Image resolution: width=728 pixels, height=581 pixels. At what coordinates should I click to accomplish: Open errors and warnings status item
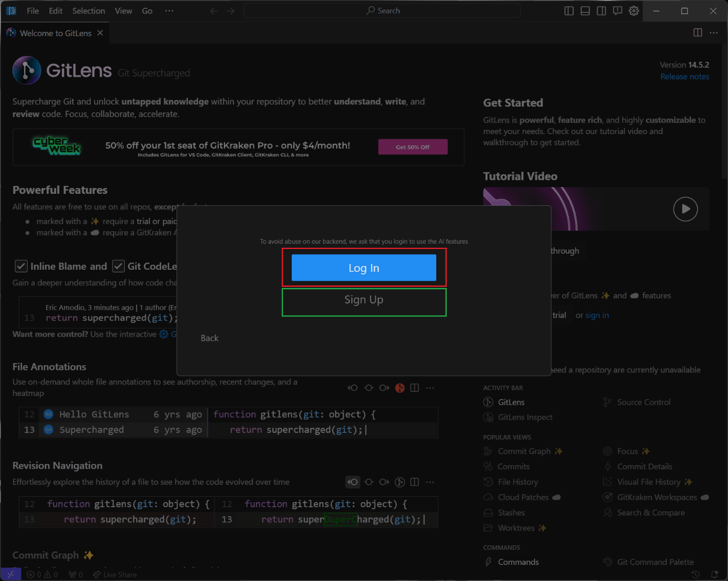pos(43,574)
